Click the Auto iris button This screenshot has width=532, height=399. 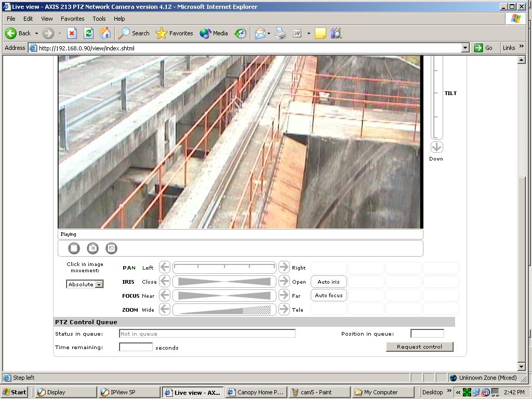pyautogui.click(x=328, y=282)
